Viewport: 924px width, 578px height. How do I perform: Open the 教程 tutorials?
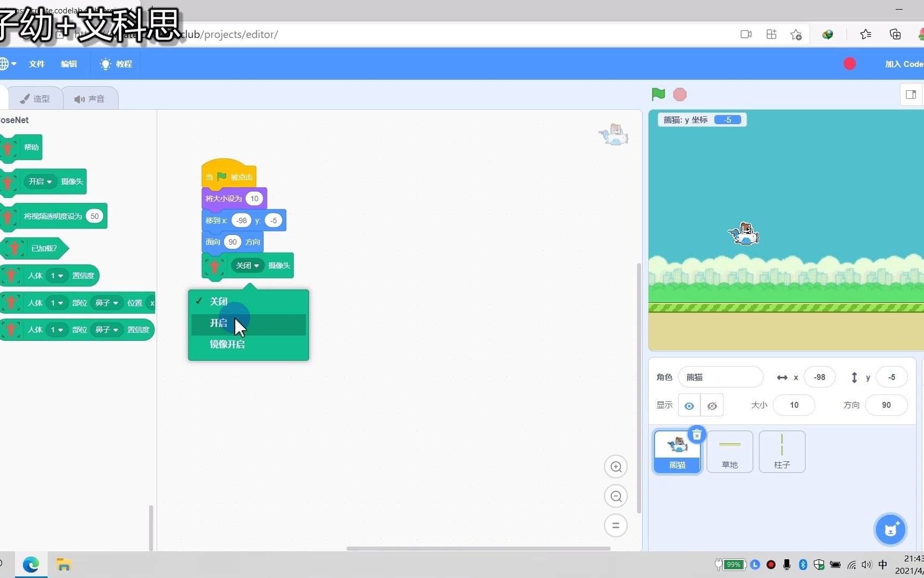[116, 64]
